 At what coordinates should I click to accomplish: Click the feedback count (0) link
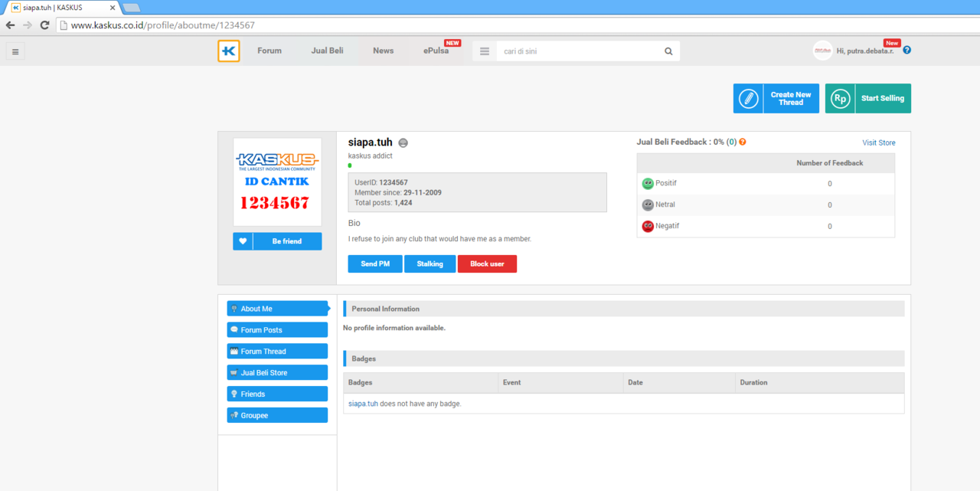pyautogui.click(x=731, y=142)
